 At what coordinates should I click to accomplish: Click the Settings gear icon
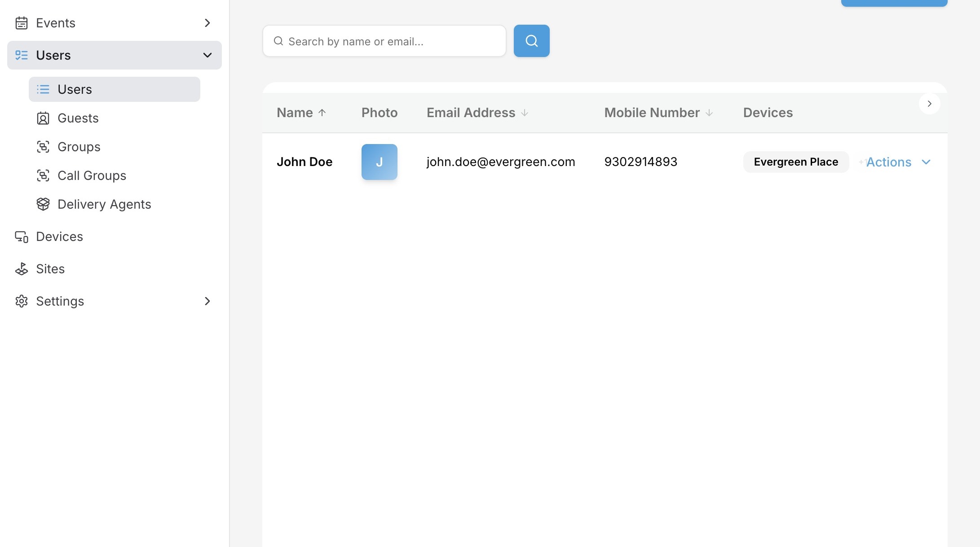coord(21,301)
